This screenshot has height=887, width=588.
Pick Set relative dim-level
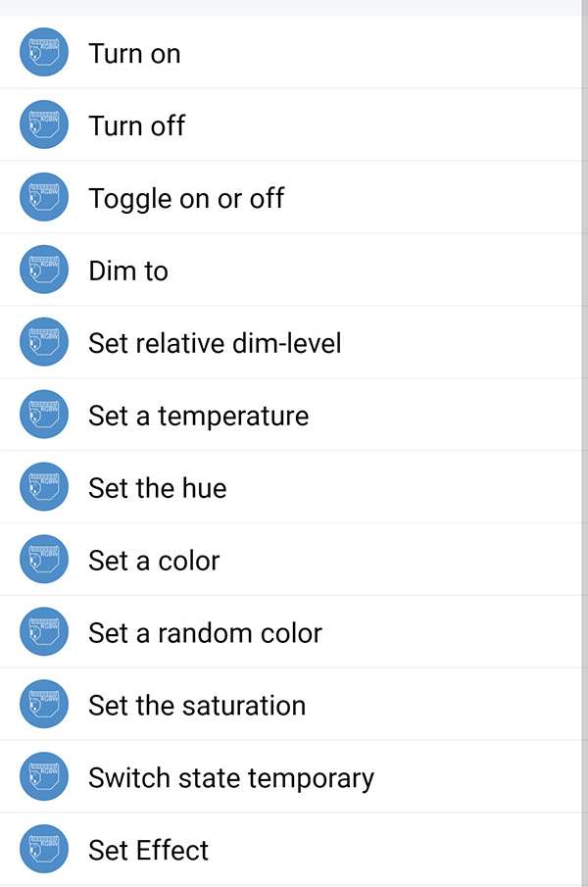pyautogui.click(x=215, y=343)
